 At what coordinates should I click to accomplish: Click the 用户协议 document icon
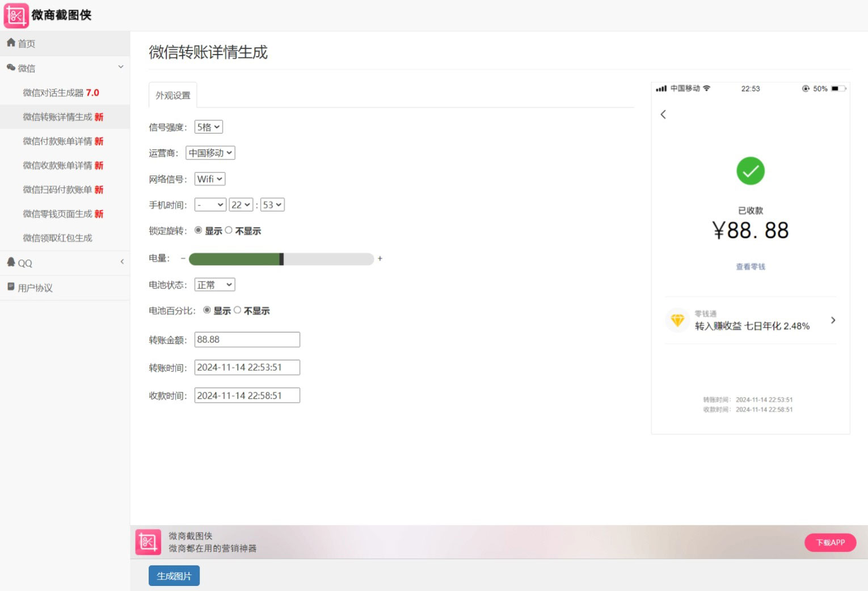[x=11, y=287]
